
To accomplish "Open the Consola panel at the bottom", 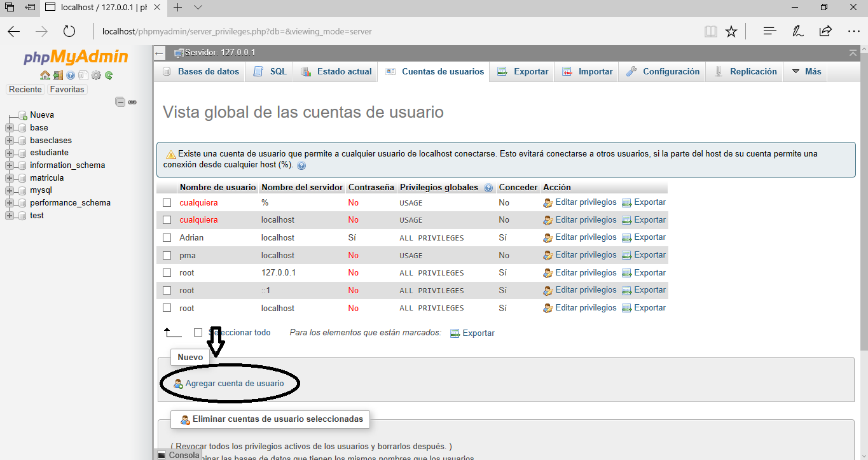I will [x=179, y=454].
